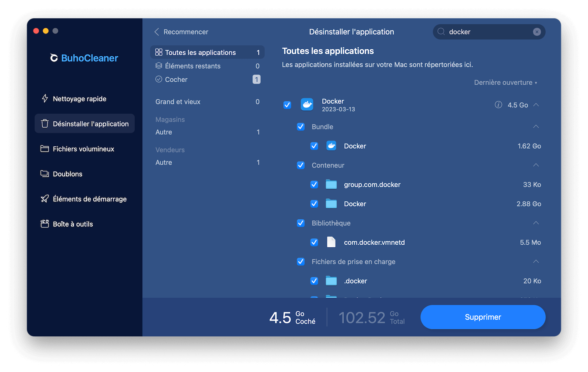Show Docker app info icon
Viewport: 588px width, 372px height.
coord(498,105)
